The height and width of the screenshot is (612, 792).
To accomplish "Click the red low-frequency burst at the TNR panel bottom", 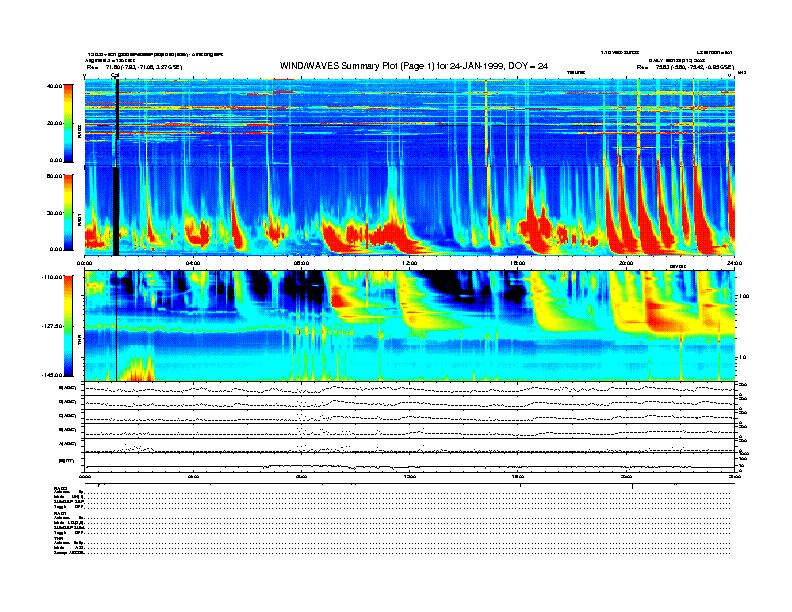I will pos(136,369).
